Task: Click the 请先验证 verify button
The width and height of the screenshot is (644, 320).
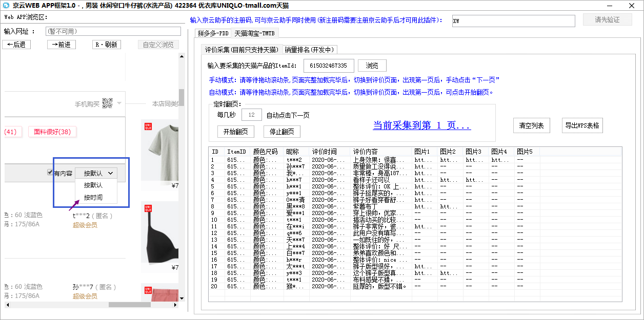Action: [x=607, y=20]
